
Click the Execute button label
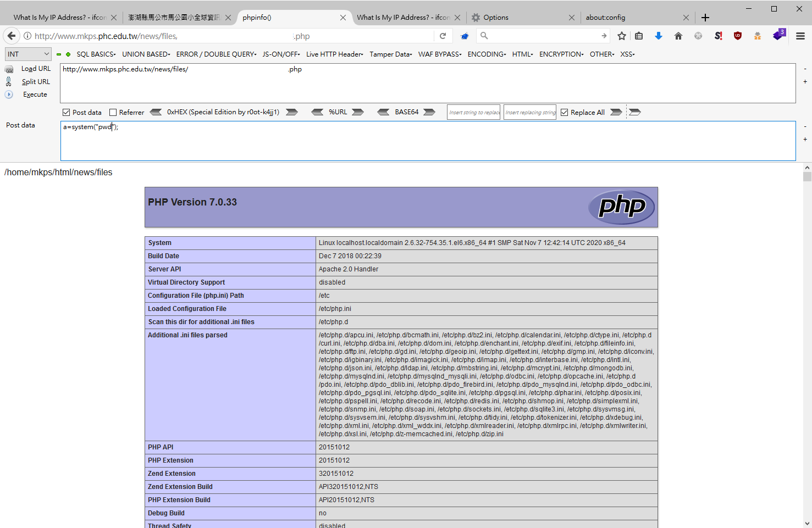click(35, 95)
